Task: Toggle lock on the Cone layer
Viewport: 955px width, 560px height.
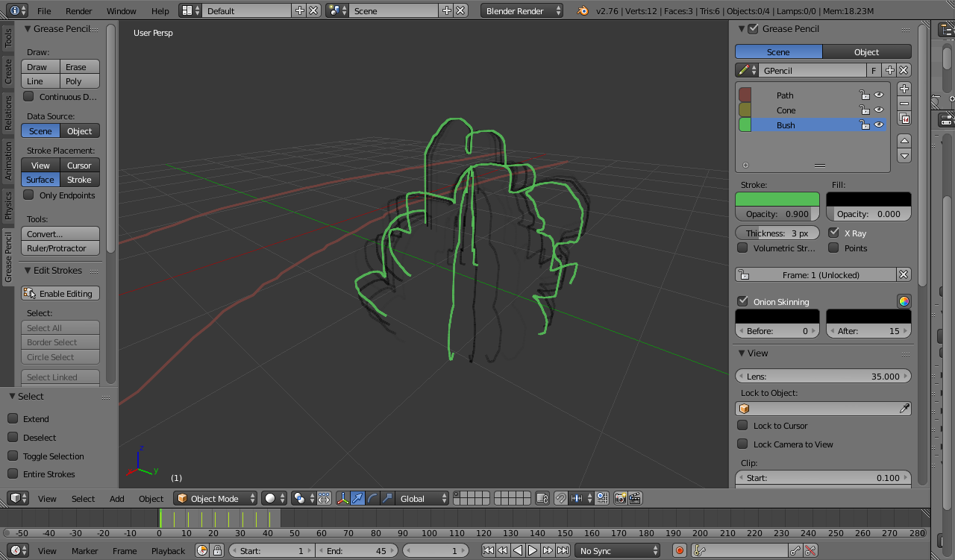Action: coord(864,110)
